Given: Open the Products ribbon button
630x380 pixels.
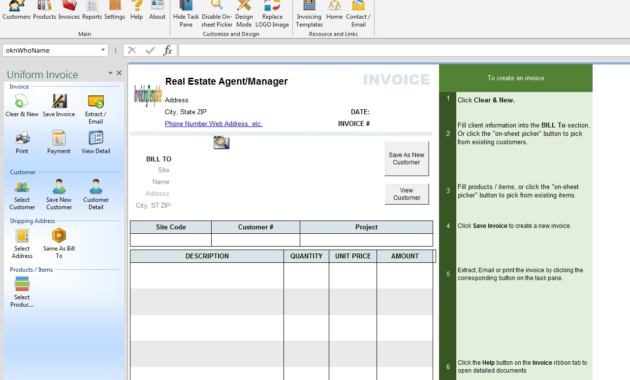Looking at the screenshot, I should click(44, 10).
